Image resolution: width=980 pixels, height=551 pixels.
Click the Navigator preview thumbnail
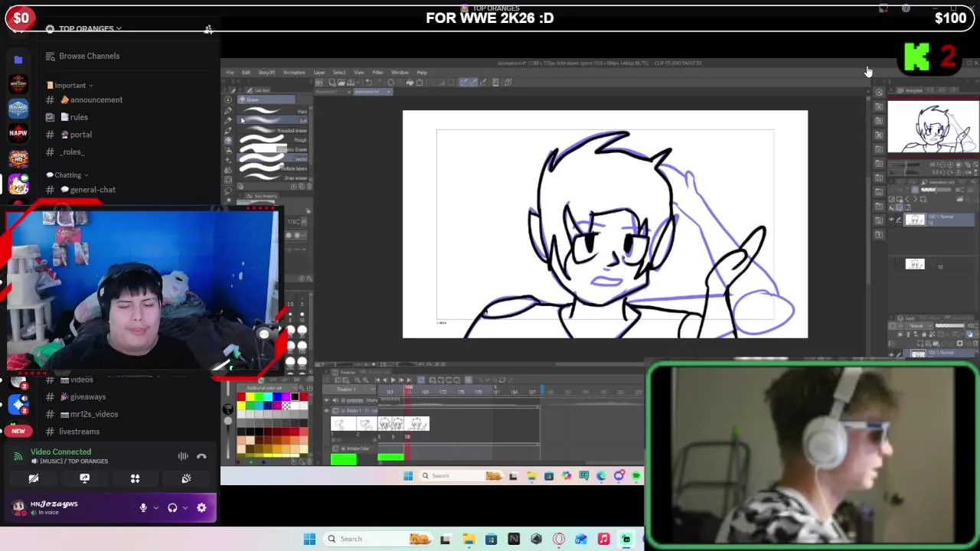pos(933,128)
